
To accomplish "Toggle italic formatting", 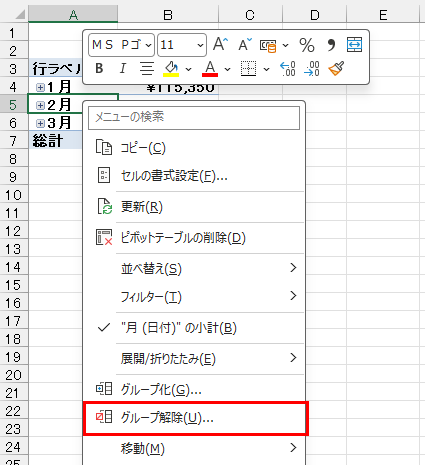I will tap(123, 68).
